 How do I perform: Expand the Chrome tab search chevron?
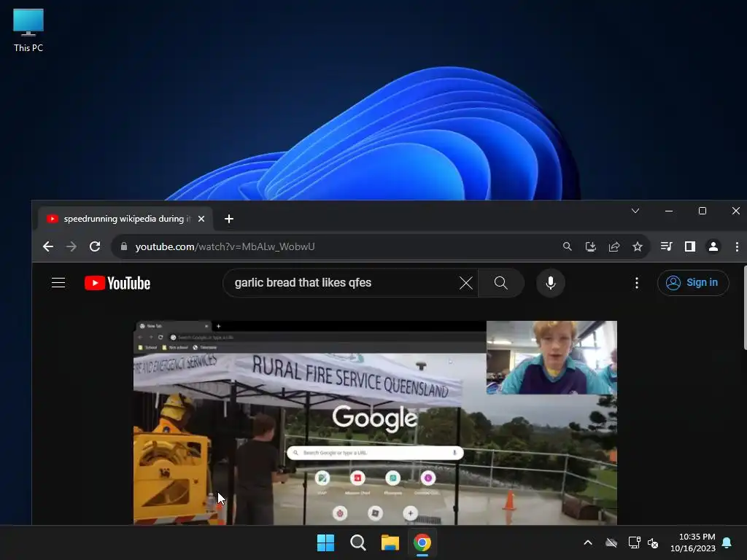coord(635,211)
